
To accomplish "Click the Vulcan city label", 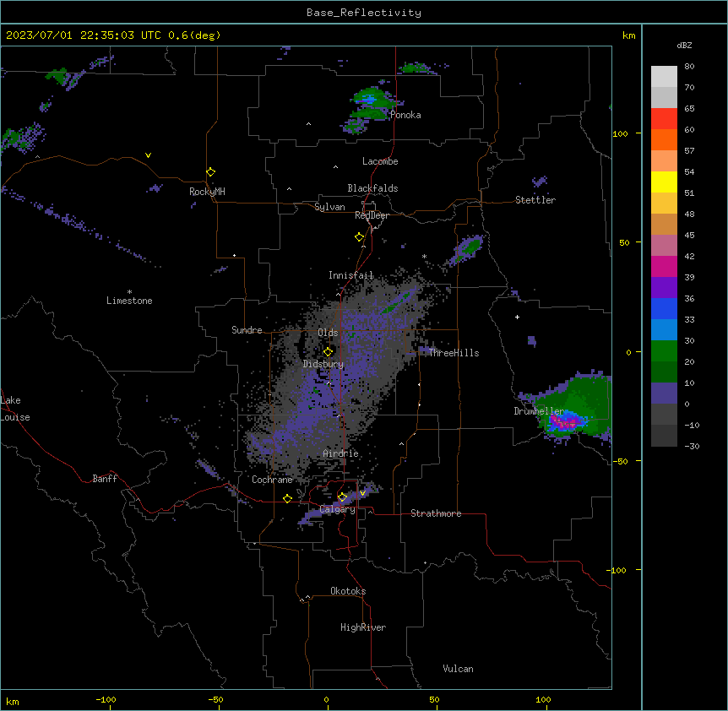I will [459, 669].
